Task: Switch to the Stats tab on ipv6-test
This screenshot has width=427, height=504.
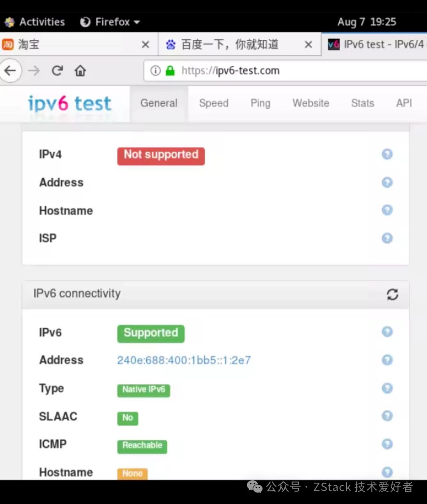Action: (x=362, y=103)
